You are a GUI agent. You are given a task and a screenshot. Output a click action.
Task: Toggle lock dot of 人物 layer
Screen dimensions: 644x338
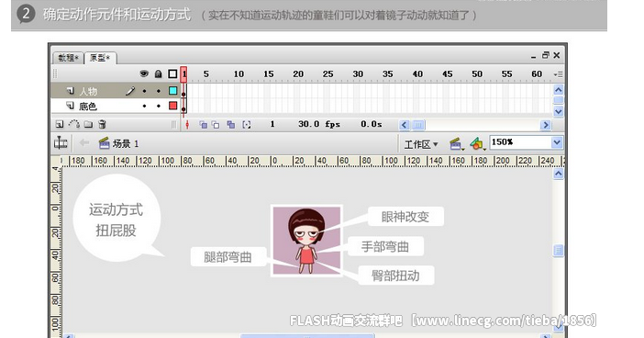[159, 91]
